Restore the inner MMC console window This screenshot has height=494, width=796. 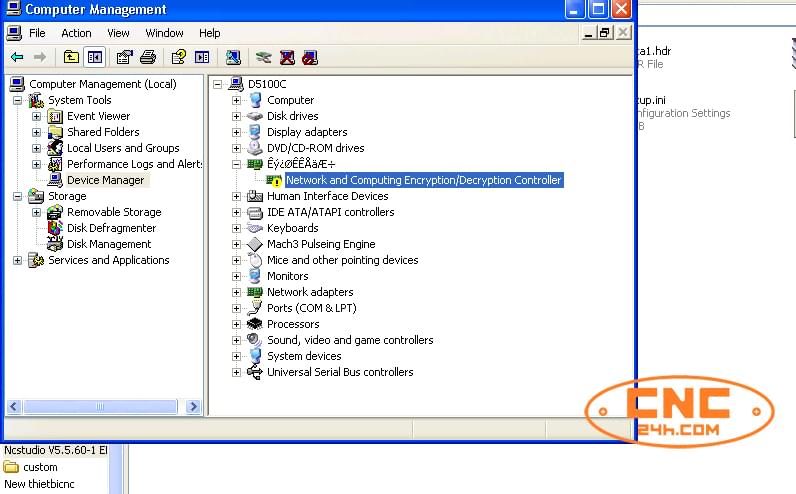[x=605, y=33]
